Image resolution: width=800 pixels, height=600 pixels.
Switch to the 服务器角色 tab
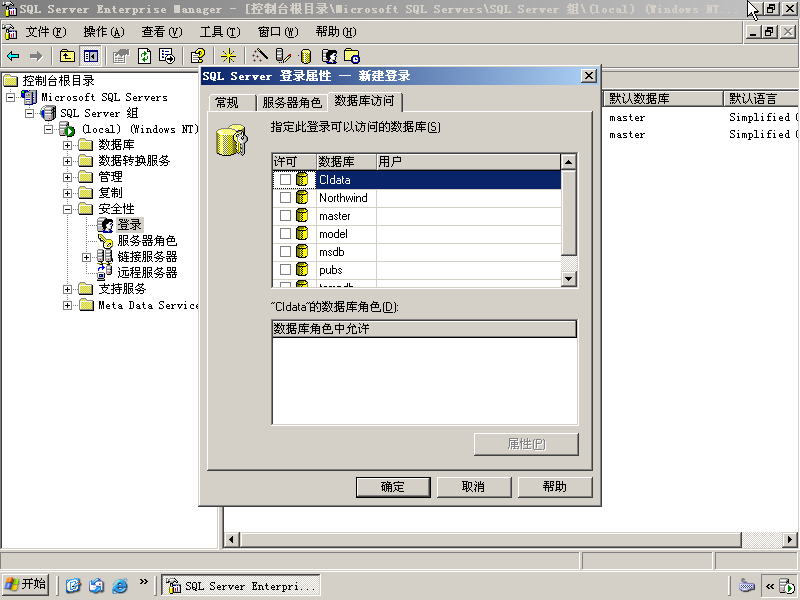291,103
